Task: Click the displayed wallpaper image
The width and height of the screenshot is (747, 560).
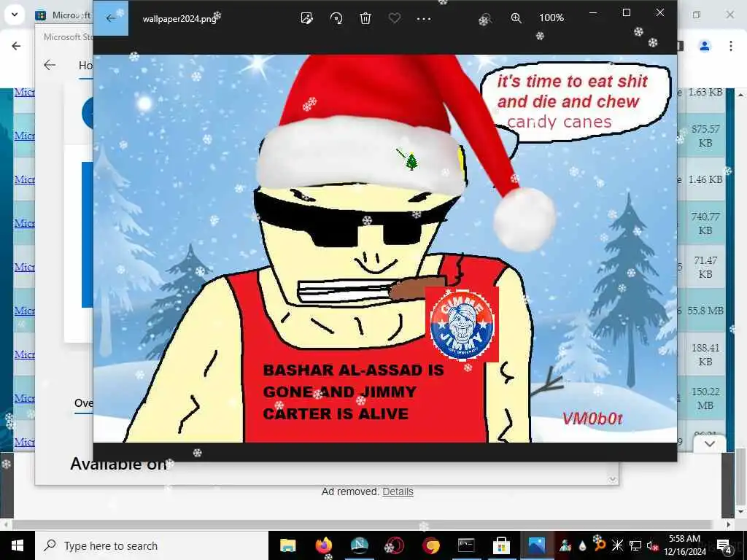Action: point(385,249)
